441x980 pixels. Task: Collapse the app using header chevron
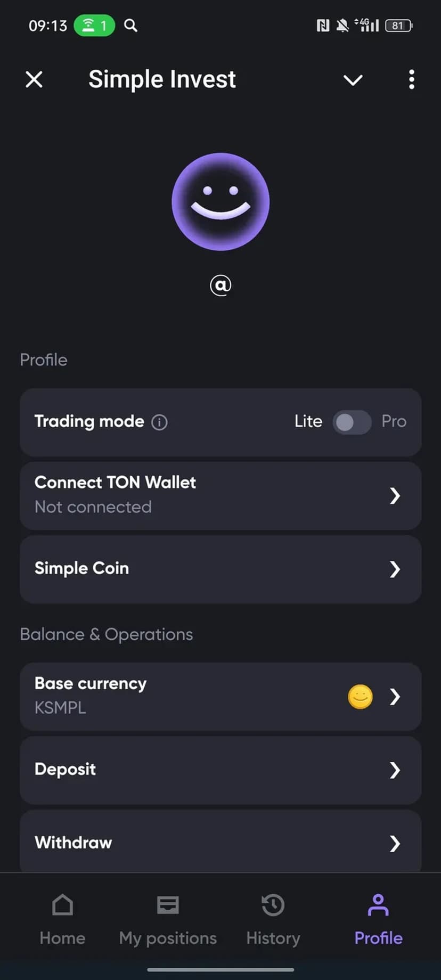[353, 80]
